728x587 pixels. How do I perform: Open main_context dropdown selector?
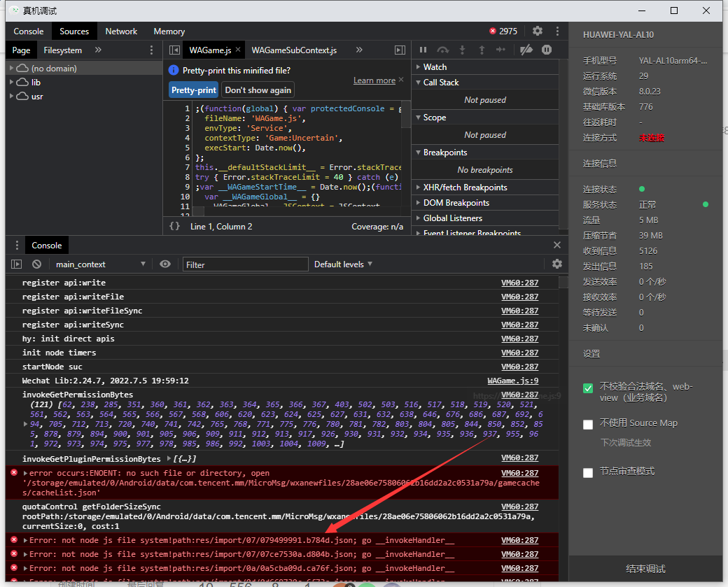[101, 264]
